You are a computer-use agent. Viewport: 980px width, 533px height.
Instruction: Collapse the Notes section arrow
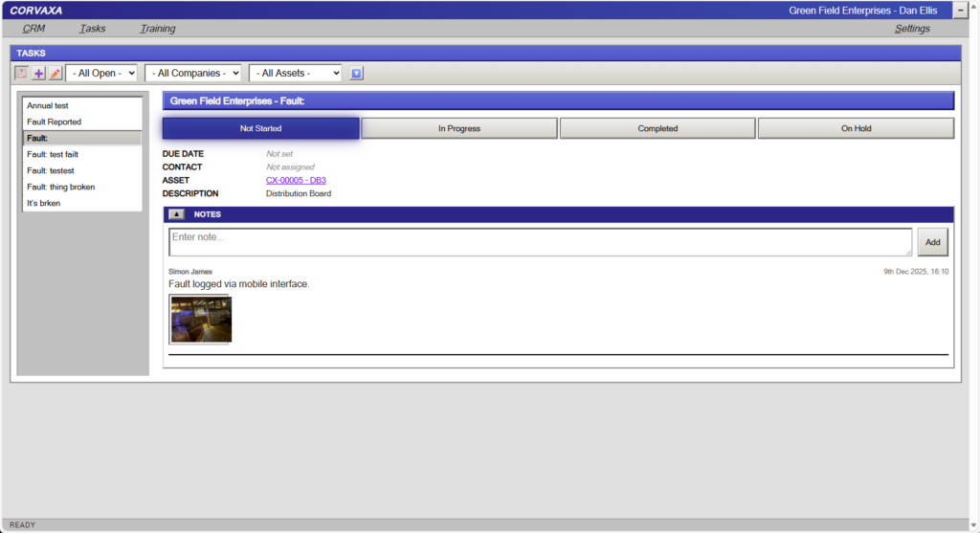pyautogui.click(x=176, y=214)
